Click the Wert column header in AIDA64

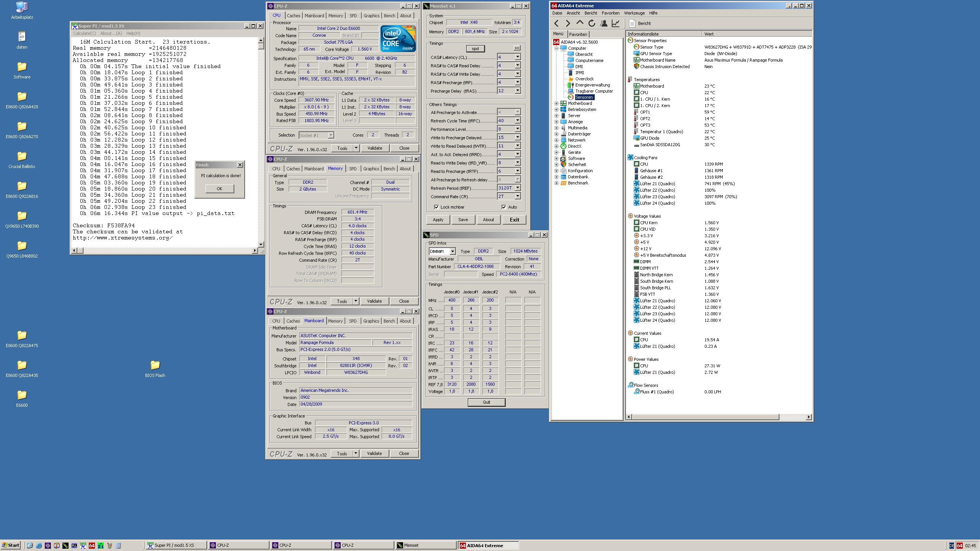pos(756,34)
